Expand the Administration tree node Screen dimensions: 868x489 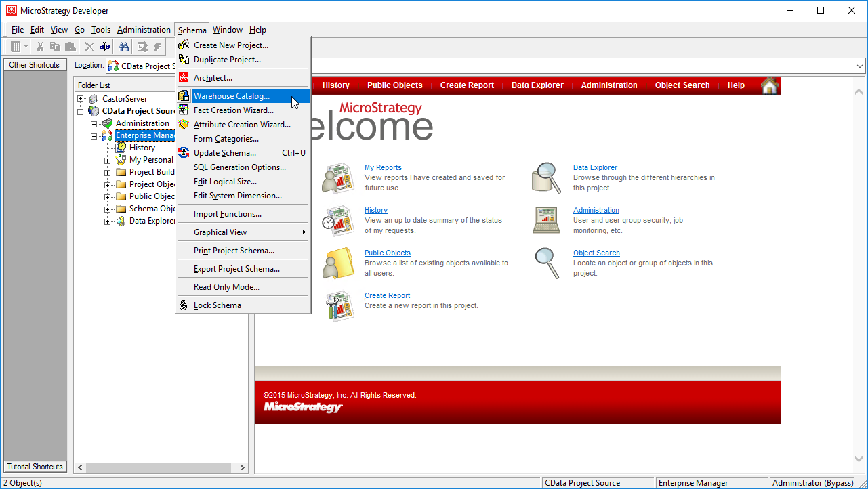tap(94, 123)
